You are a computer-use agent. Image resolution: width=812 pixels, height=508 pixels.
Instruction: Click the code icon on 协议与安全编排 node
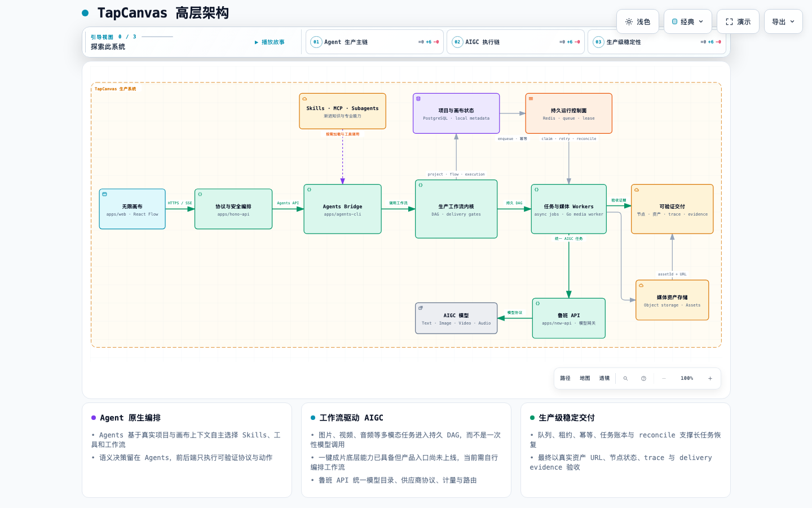[x=200, y=194]
